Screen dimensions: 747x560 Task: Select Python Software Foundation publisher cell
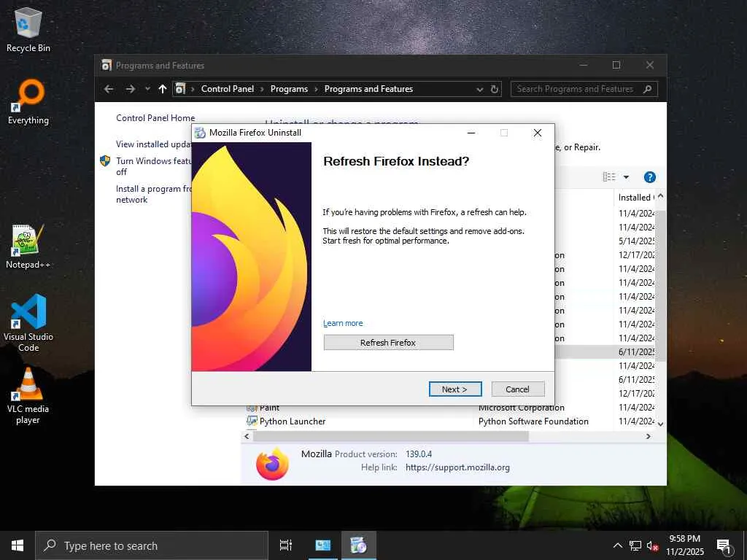(x=533, y=421)
